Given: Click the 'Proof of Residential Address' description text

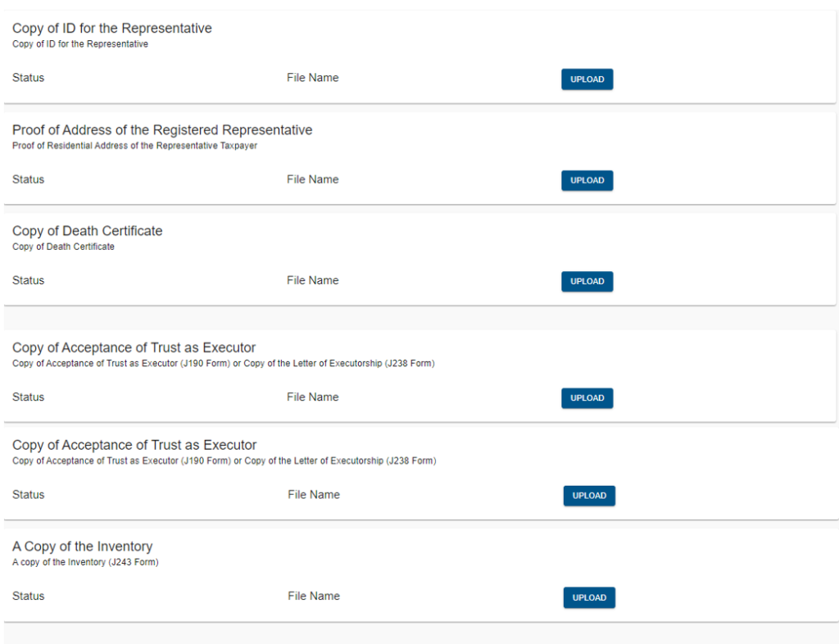Looking at the screenshot, I should click(x=135, y=146).
